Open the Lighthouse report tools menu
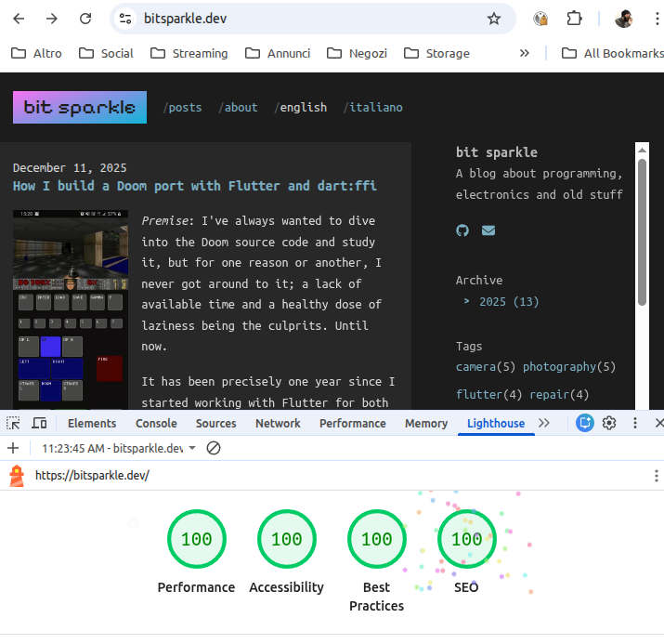The height and width of the screenshot is (644, 664). pyautogui.click(x=656, y=476)
